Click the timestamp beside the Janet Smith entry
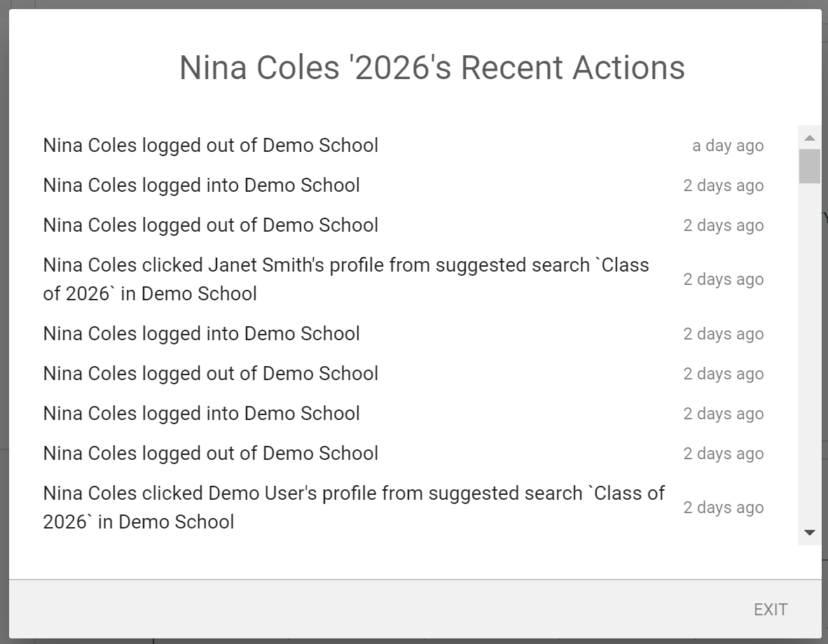Viewport: 828px width, 644px height. (723, 279)
